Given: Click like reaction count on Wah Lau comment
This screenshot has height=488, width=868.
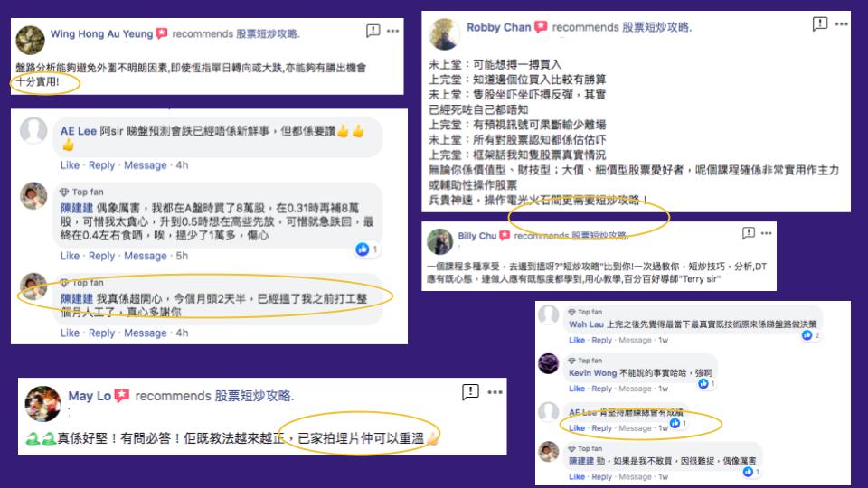Looking at the screenshot, I should coord(811,334).
